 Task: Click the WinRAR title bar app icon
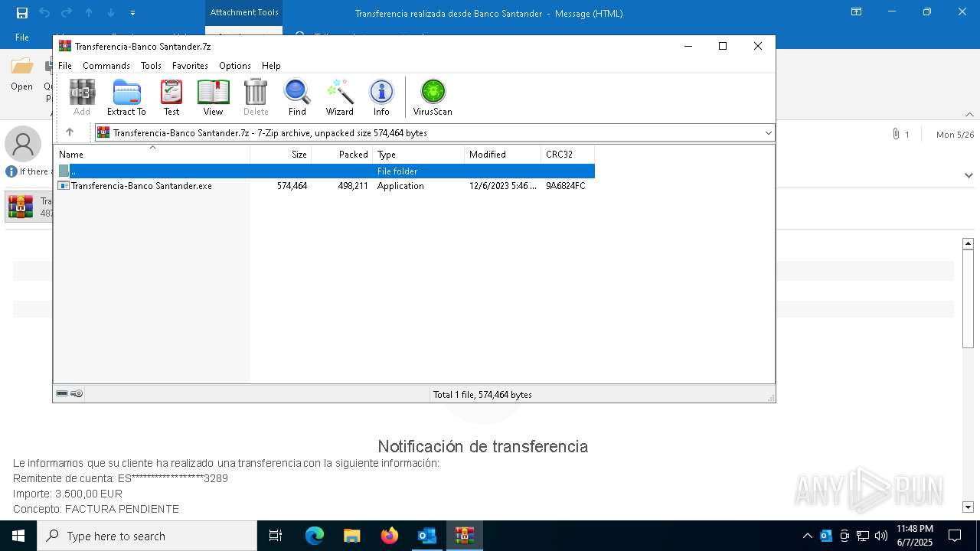coord(65,46)
